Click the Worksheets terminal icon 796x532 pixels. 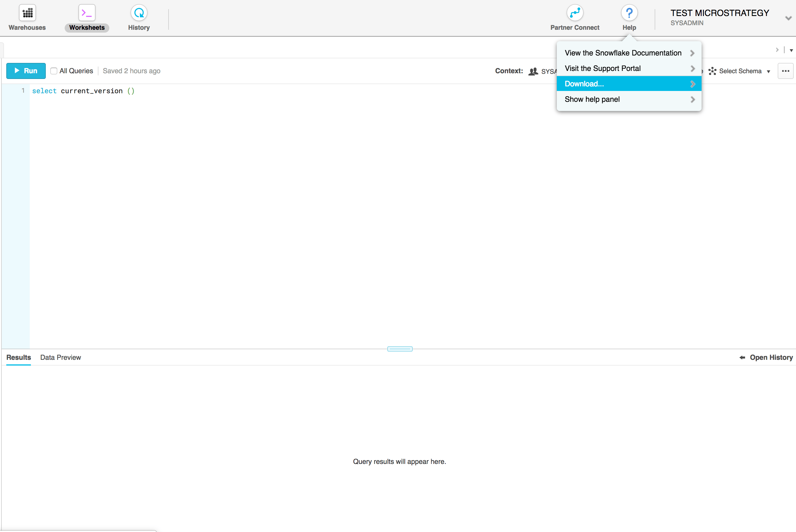(87, 13)
